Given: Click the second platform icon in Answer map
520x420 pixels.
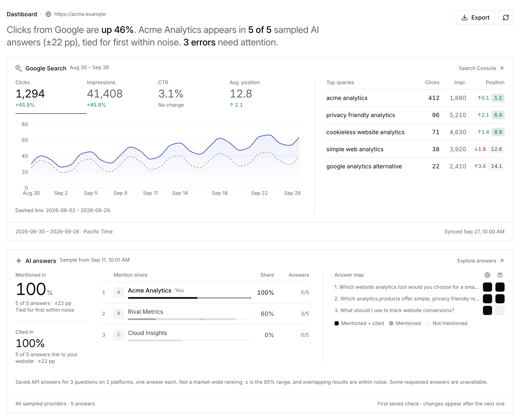Looking at the screenshot, I should 500,275.
